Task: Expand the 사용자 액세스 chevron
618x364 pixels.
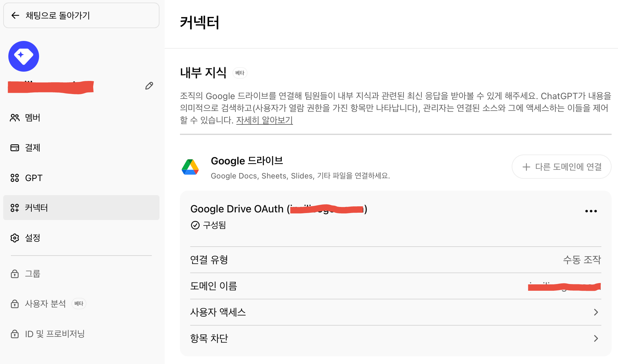Action: point(596,312)
